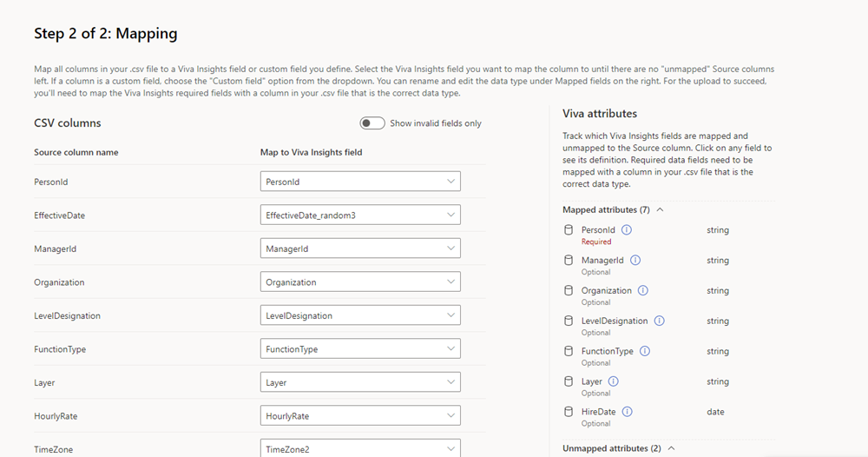Click the Layer source column name
868x457 pixels.
(x=44, y=383)
